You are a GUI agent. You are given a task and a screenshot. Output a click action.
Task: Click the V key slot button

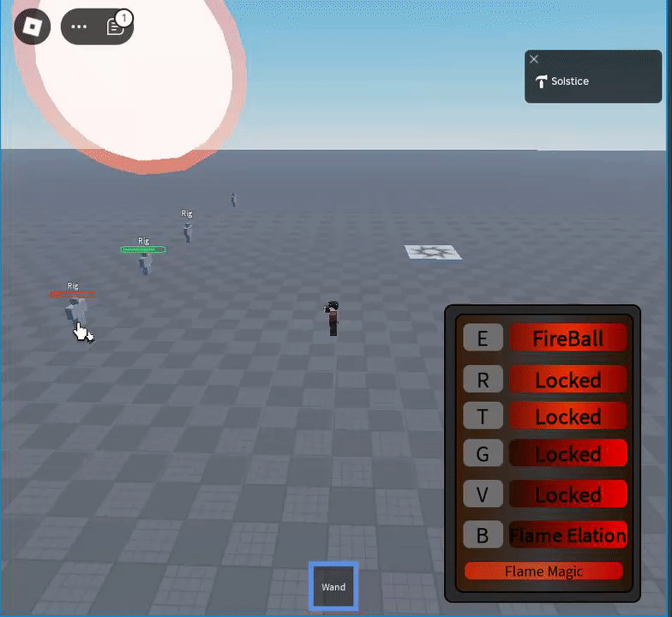pyautogui.click(x=483, y=494)
